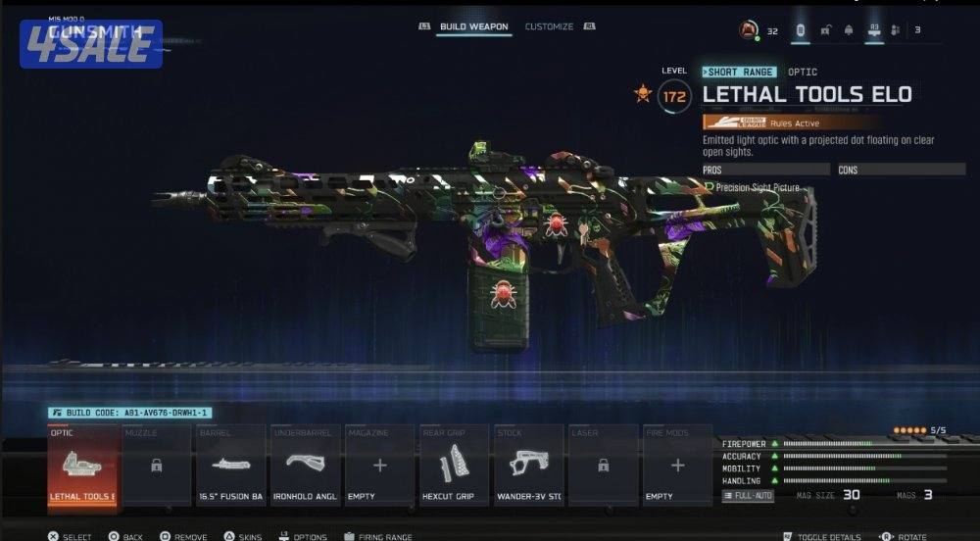Click the Pros header
Image resolution: width=980 pixels, height=541 pixels.
point(766,170)
